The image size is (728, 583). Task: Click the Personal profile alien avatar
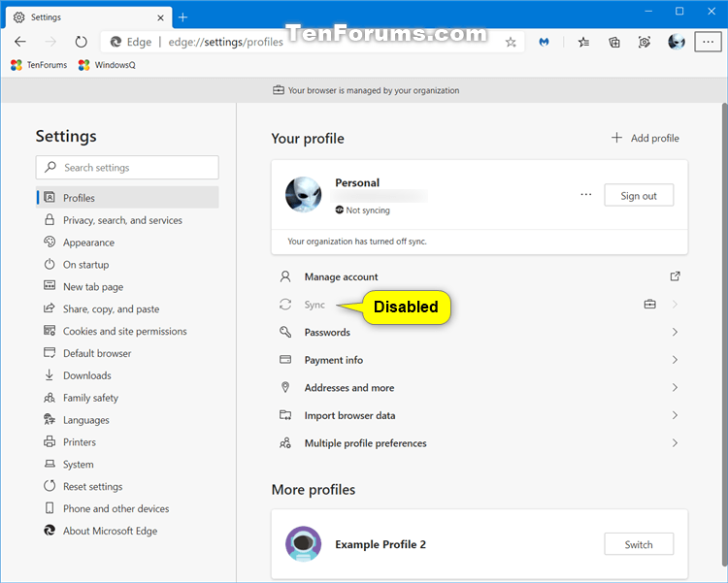[x=303, y=194]
